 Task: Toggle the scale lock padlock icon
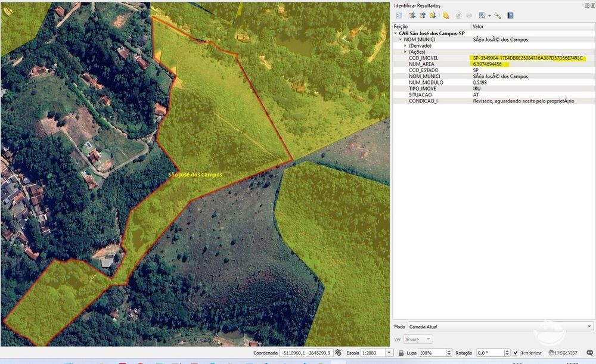coord(399,353)
